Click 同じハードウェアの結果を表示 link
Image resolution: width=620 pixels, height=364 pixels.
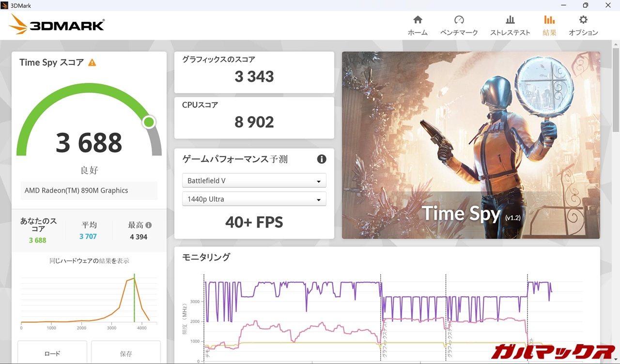click(89, 261)
